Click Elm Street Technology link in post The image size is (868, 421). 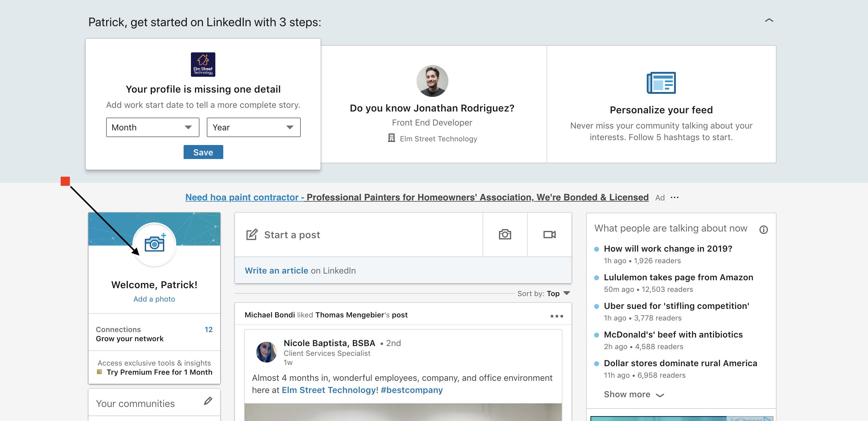click(328, 390)
